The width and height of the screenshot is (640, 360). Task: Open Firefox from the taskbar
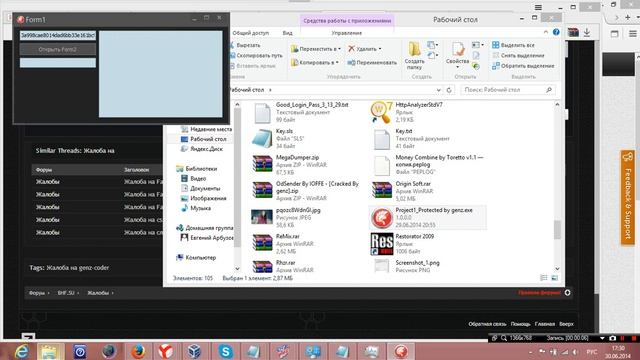coord(138,351)
